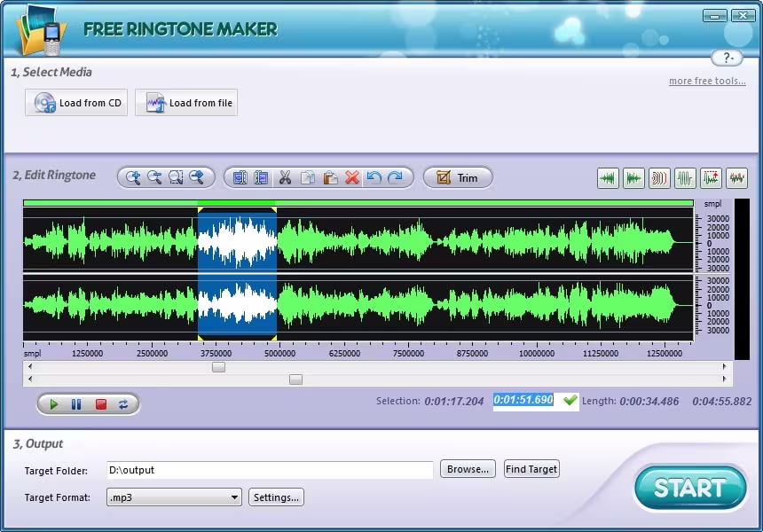
Task: Paste audio using the clipboard icon
Action: (x=330, y=178)
